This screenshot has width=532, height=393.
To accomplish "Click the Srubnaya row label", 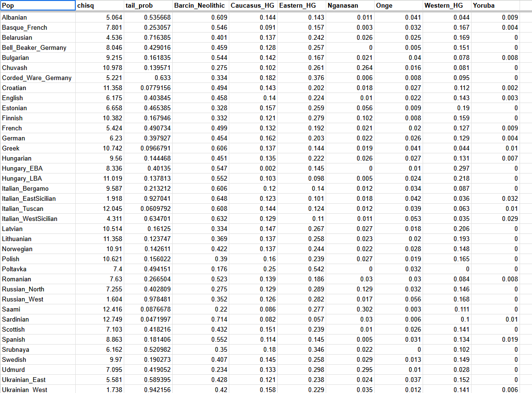I will 15,349.
